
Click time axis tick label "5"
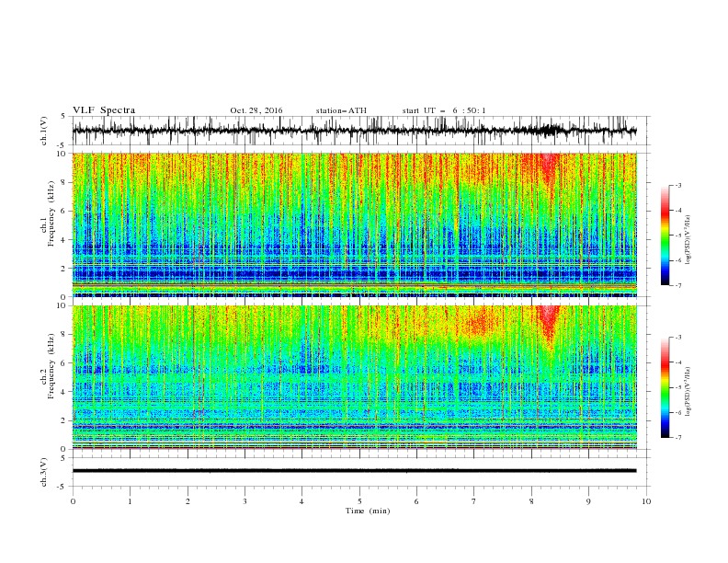point(359,501)
